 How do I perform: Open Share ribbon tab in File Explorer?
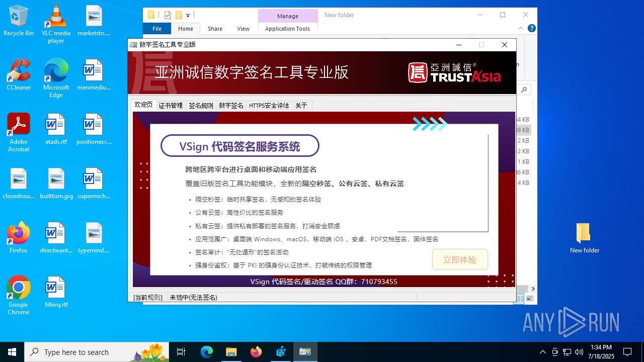pyautogui.click(x=215, y=29)
